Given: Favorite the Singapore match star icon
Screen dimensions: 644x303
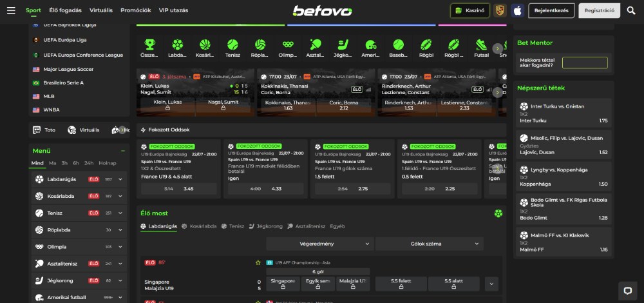Looking at the screenshot, I should (258, 262).
